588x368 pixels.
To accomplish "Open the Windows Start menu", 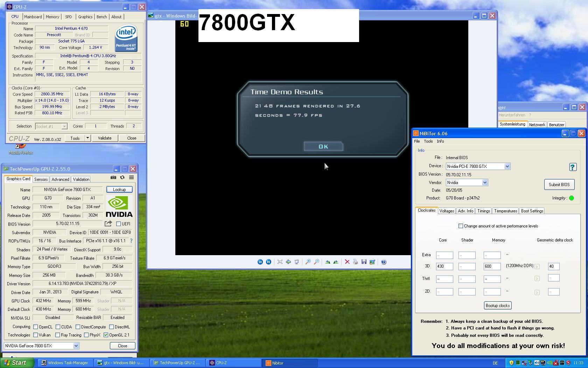I will (16, 363).
